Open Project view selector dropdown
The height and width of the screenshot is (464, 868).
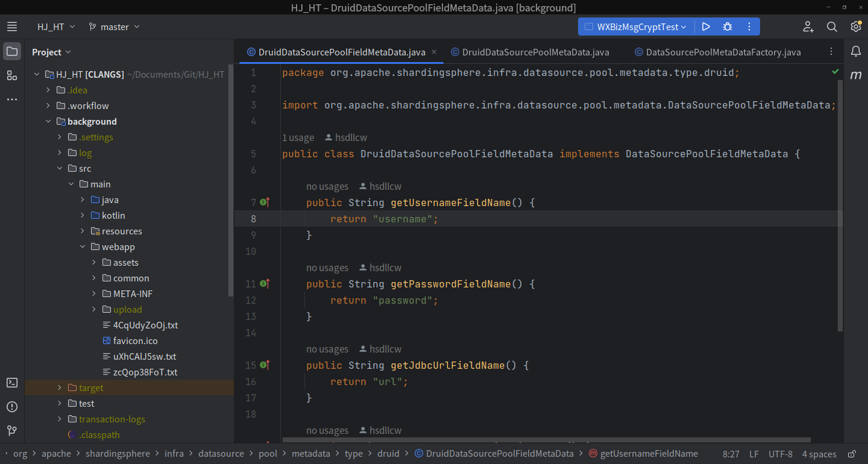[51, 52]
